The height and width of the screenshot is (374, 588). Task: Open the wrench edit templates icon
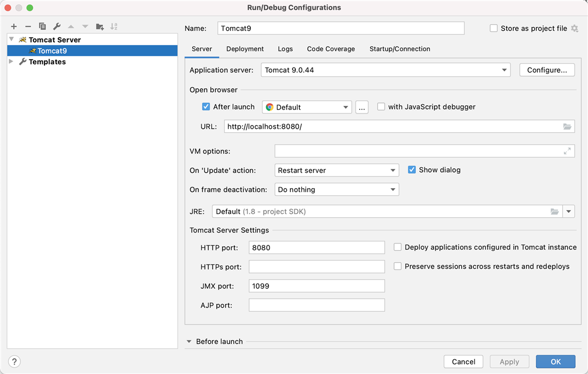coord(57,26)
